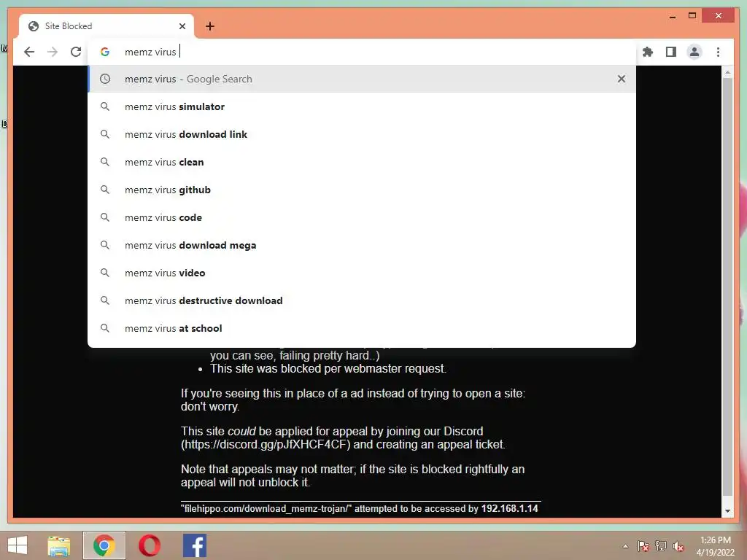Select 'memz virus - Google Search' suggestion

[x=362, y=79]
